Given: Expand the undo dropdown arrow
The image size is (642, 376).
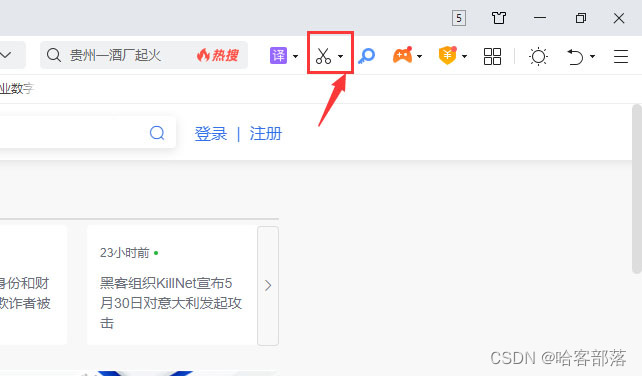Looking at the screenshot, I should tap(592, 56).
